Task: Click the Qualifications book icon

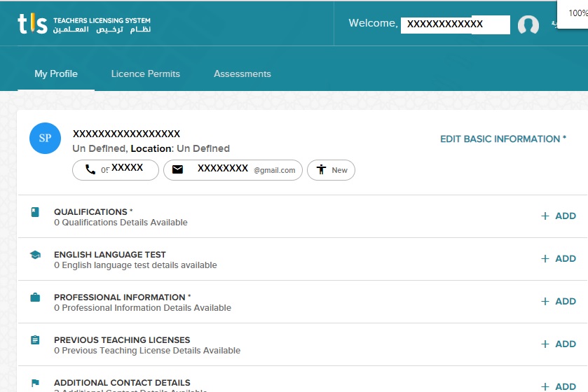Action: point(35,212)
